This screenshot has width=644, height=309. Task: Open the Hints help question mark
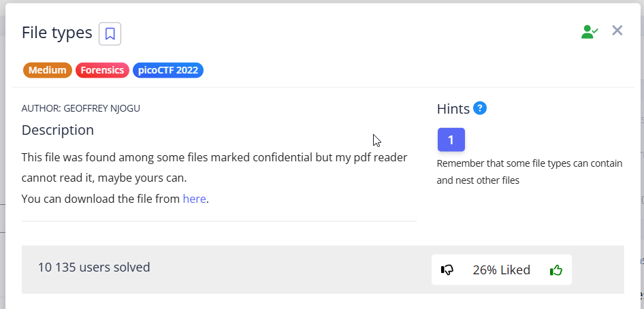tap(480, 108)
